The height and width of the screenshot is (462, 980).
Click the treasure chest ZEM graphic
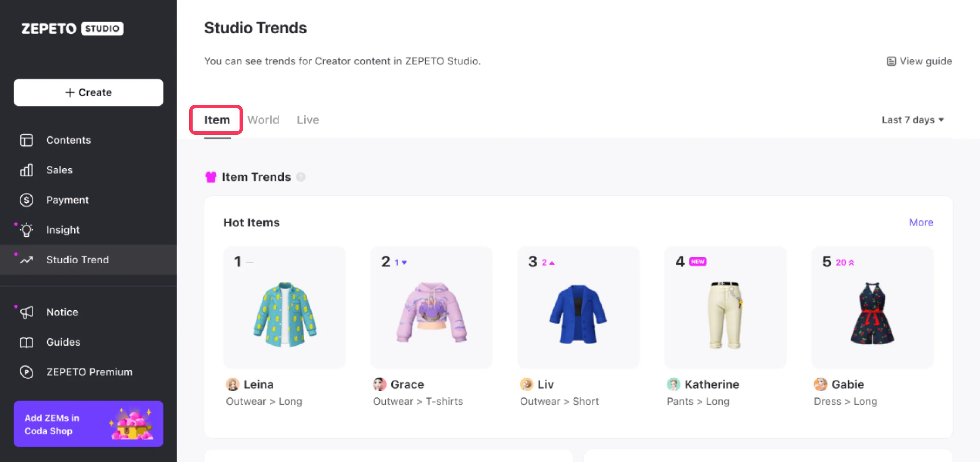[132, 424]
